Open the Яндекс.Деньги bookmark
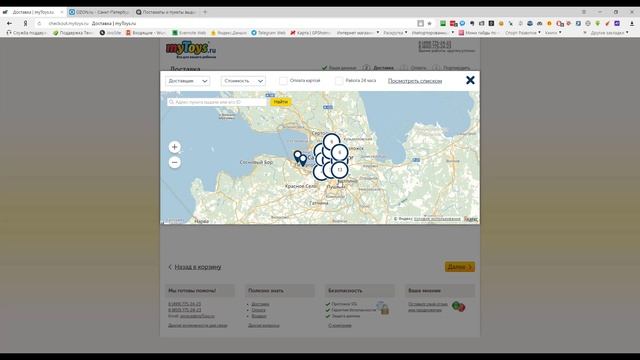The height and width of the screenshot is (360, 640). pyautogui.click(x=229, y=33)
